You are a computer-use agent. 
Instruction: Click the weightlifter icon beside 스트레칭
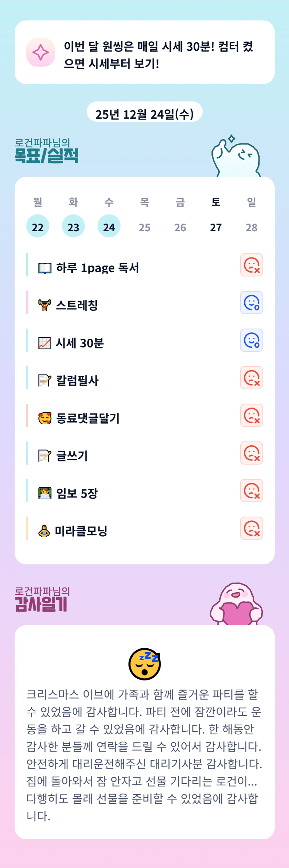pyautogui.click(x=45, y=305)
